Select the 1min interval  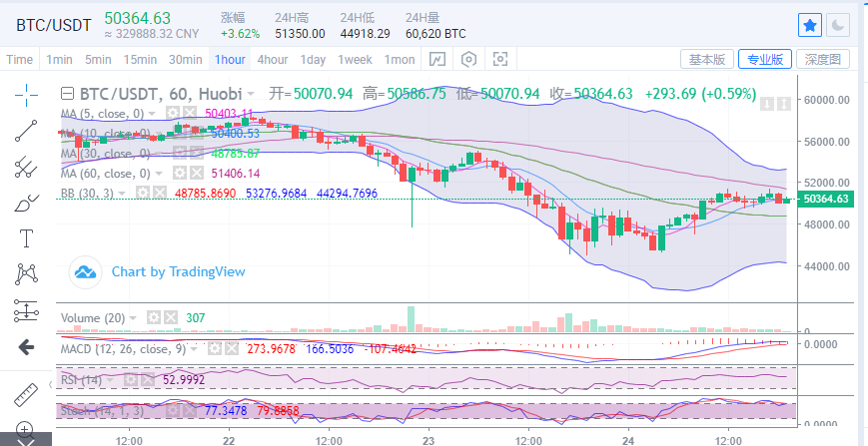[x=59, y=59]
